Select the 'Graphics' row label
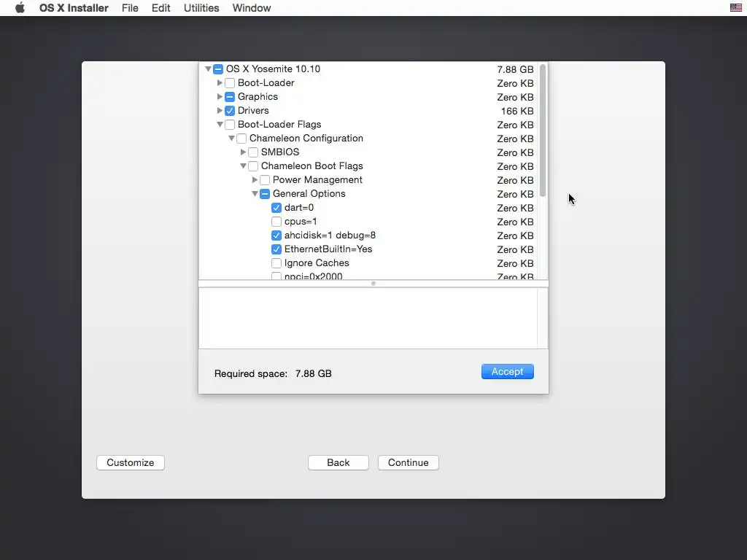 258,97
